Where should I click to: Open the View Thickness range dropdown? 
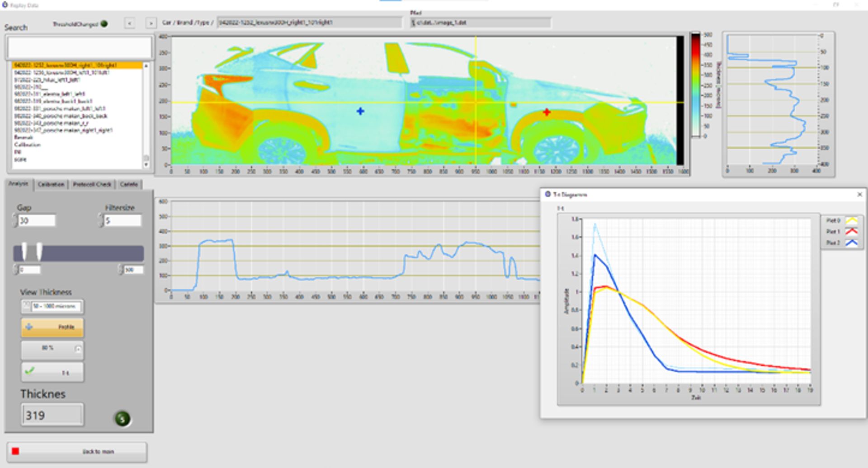pyautogui.click(x=52, y=306)
